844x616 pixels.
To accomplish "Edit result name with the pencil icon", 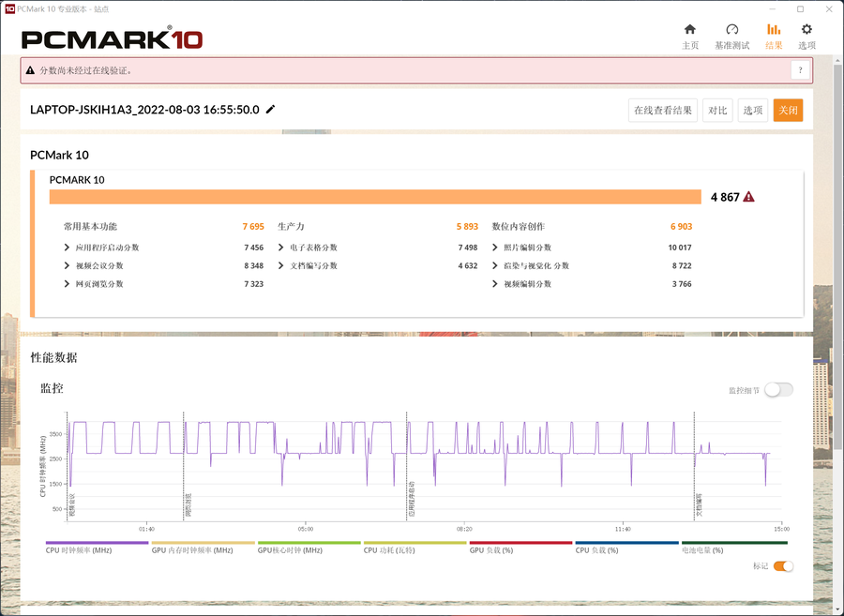I will (270, 109).
